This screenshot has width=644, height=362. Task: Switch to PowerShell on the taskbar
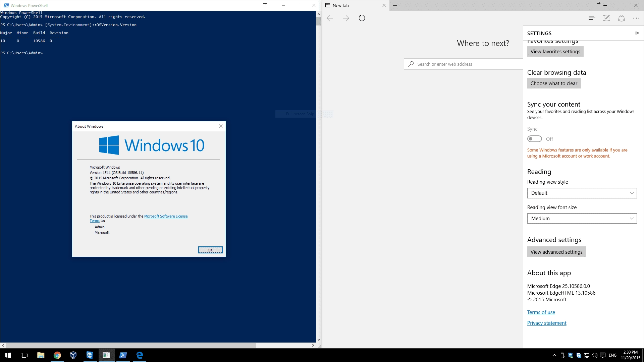(x=123, y=355)
